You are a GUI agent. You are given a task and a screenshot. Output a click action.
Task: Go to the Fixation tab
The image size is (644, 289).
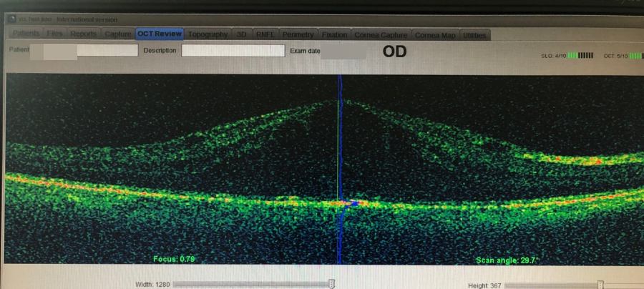[x=334, y=34]
